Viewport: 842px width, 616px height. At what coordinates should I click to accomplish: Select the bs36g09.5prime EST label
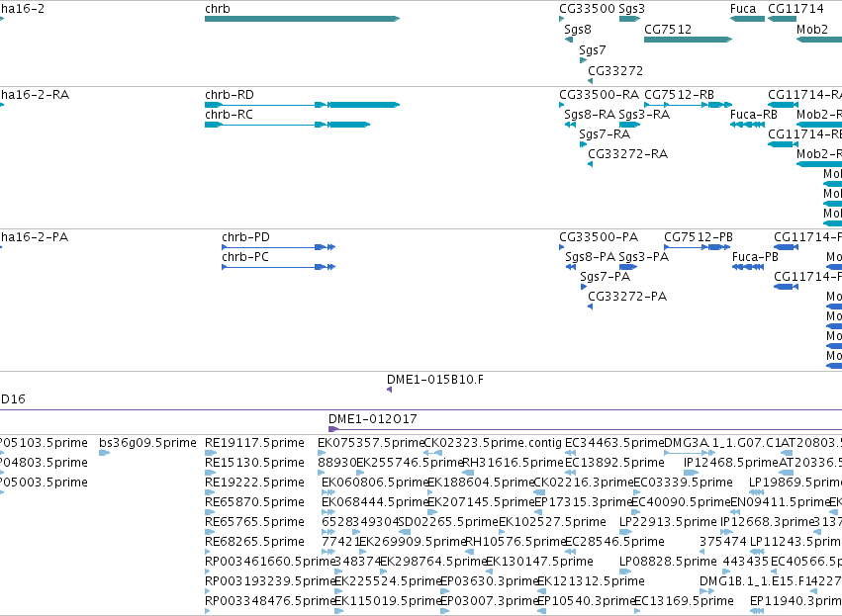click(147, 443)
